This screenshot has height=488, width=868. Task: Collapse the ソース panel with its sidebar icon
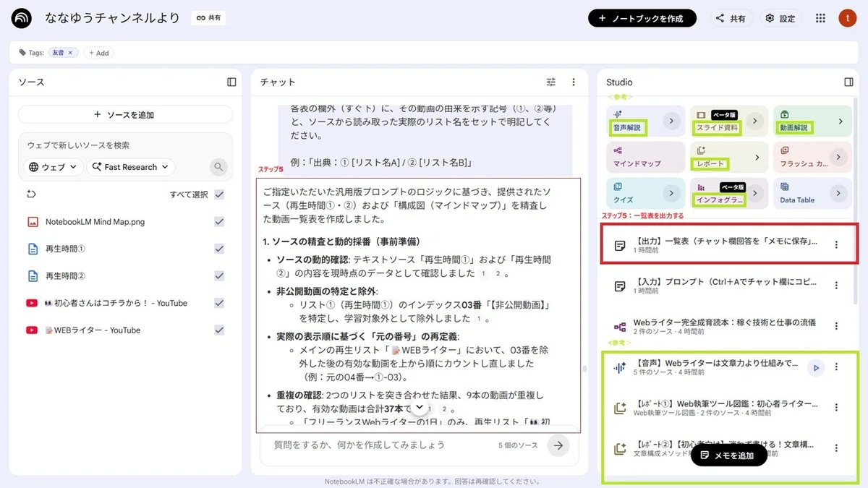point(231,82)
